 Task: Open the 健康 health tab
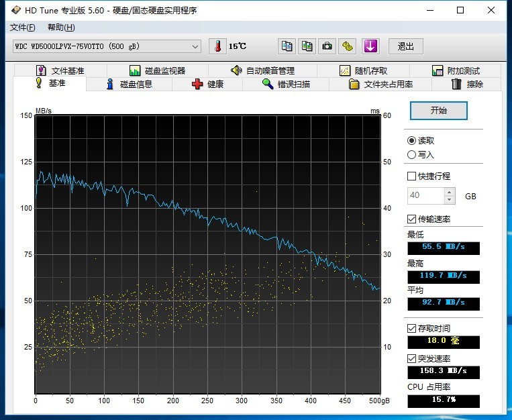pyautogui.click(x=207, y=85)
